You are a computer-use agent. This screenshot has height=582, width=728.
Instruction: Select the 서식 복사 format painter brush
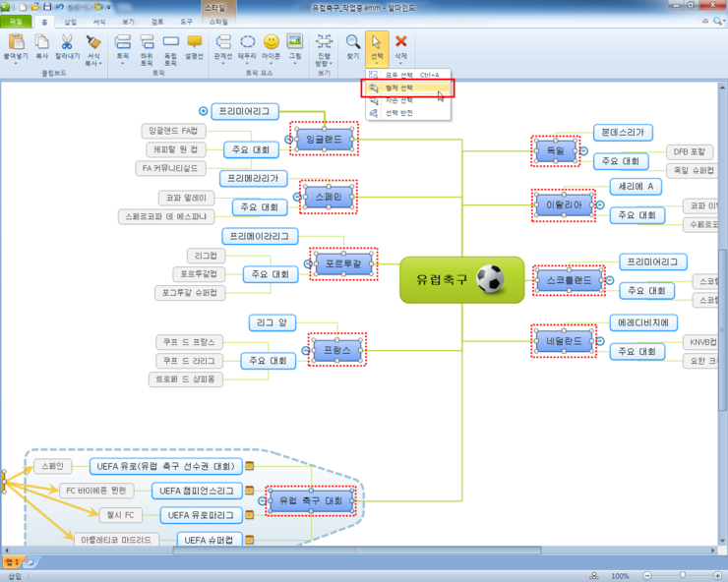[x=93, y=44]
